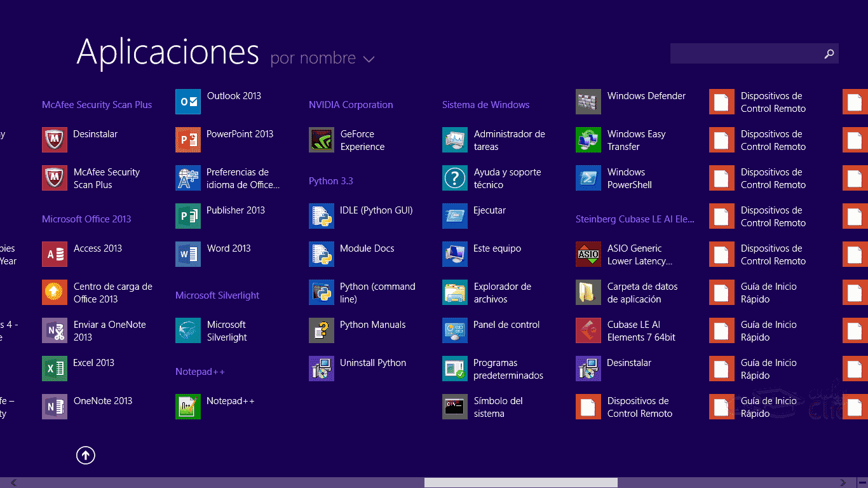Launch PowerPoint 2013 from the list
The height and width of the screenshot is (488, 868).
tap(188, 140)
